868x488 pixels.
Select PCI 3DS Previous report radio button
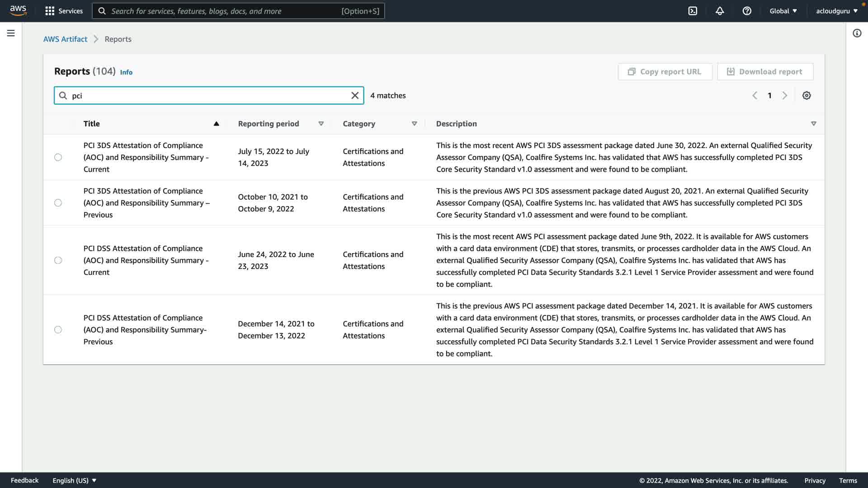tap(58, 203)
